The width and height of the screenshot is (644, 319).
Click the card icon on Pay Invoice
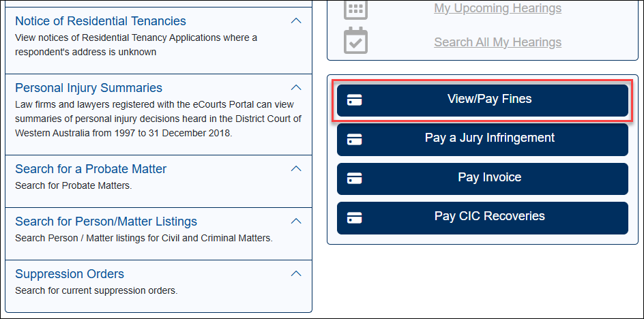354,179
